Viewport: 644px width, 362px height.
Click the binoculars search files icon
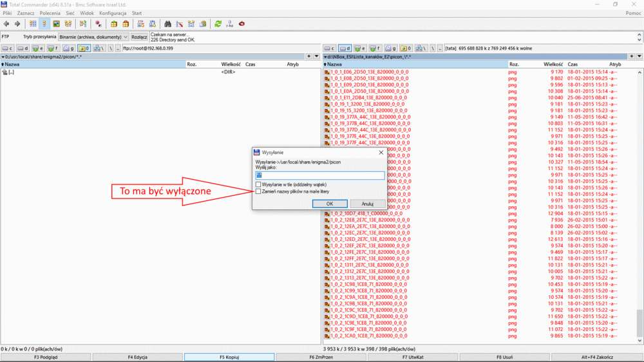point(167,24)
